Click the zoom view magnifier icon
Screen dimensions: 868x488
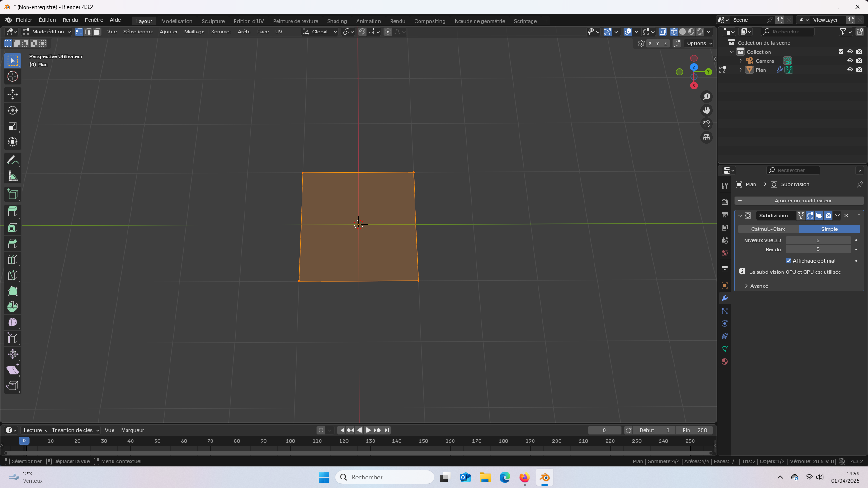pyautogui.click(x=707, y=97)
